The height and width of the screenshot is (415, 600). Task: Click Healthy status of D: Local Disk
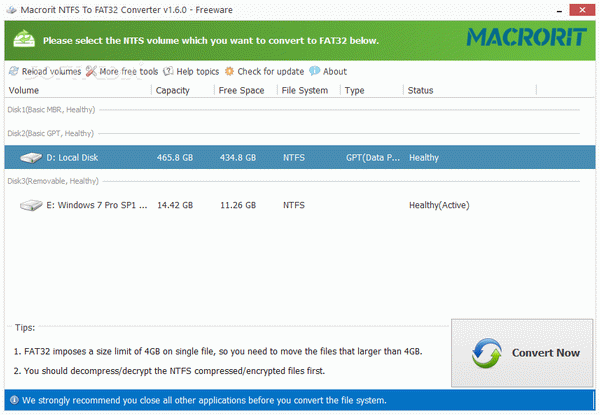[424, 158]
